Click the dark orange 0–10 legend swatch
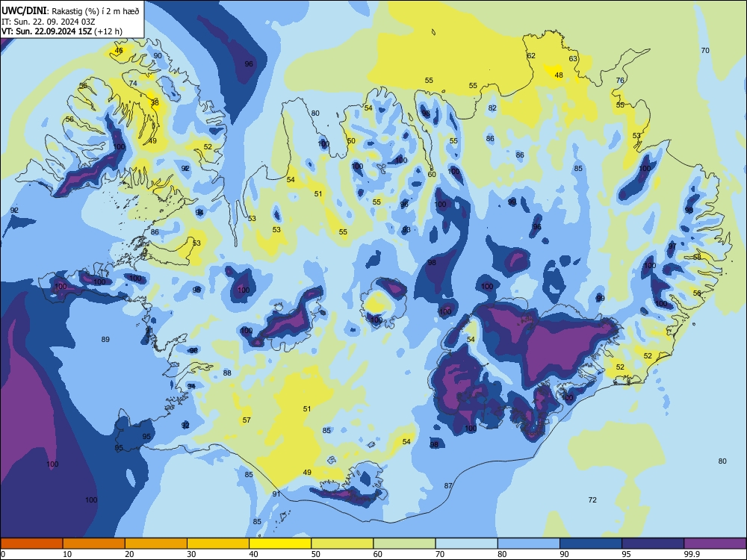 point(31,544)
